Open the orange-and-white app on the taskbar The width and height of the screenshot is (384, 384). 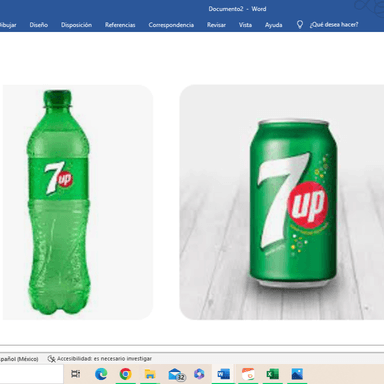coord(248,374)
